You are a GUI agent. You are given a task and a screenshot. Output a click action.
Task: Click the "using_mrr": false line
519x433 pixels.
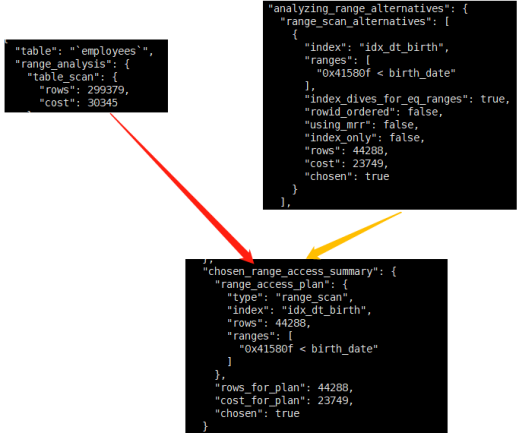tap(361, 125)
